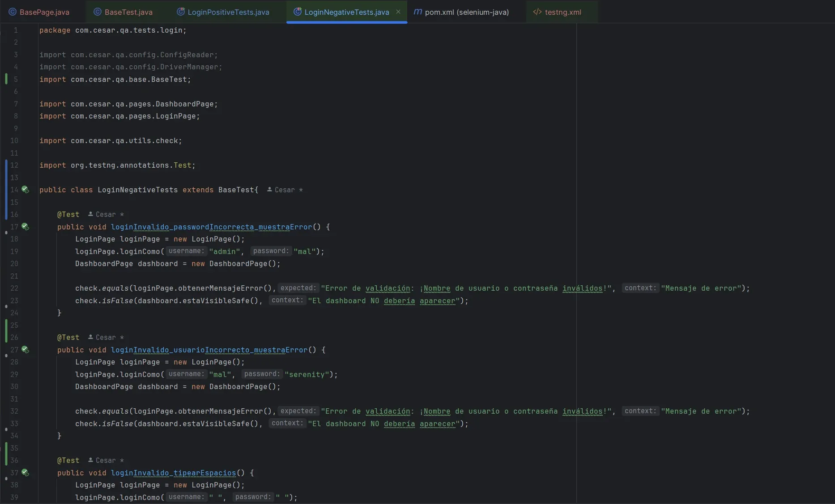The width and height of the screenshot is (835, 504).
Task: Click line number 22 in the gutter
Action: pyautogui.click(x=14, y=288)
